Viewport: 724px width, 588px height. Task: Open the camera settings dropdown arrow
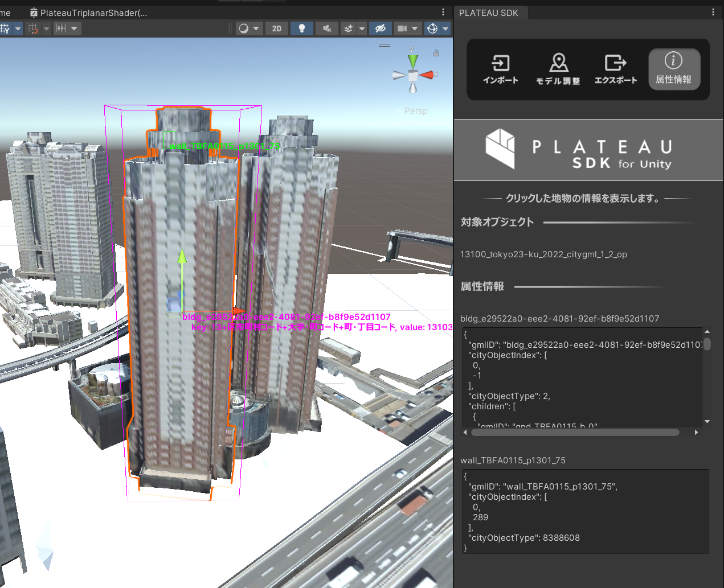click(x=415, y=28)
